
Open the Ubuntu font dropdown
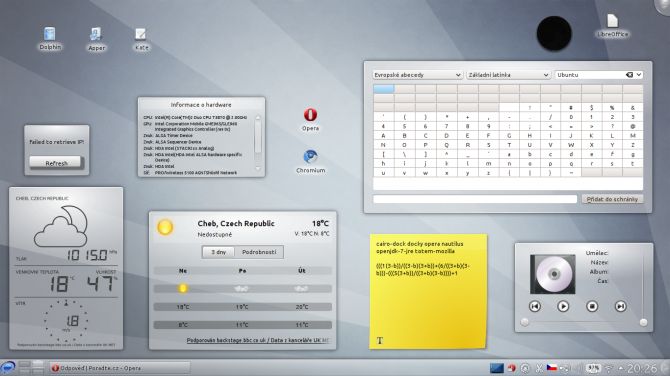[599, 75]
